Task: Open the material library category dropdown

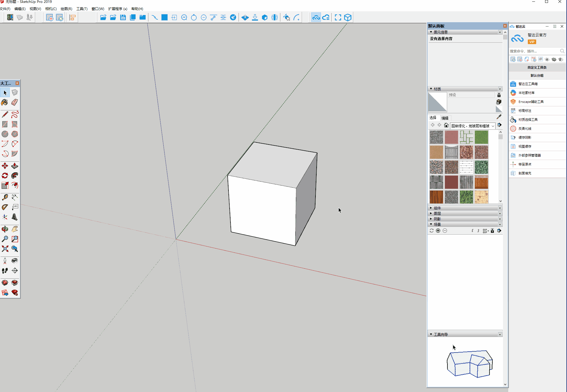Action: [472, 126]
